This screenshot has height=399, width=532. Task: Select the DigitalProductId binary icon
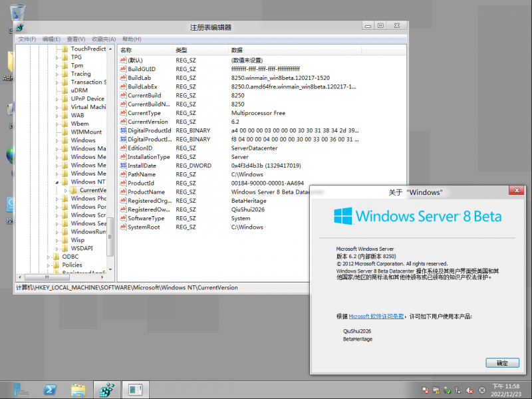(x=123, y=130)
